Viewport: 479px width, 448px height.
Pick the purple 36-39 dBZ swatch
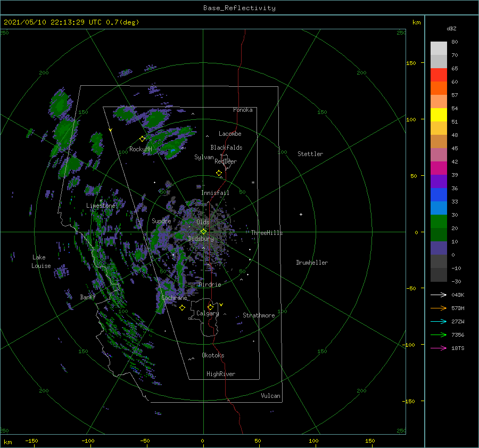439,182
